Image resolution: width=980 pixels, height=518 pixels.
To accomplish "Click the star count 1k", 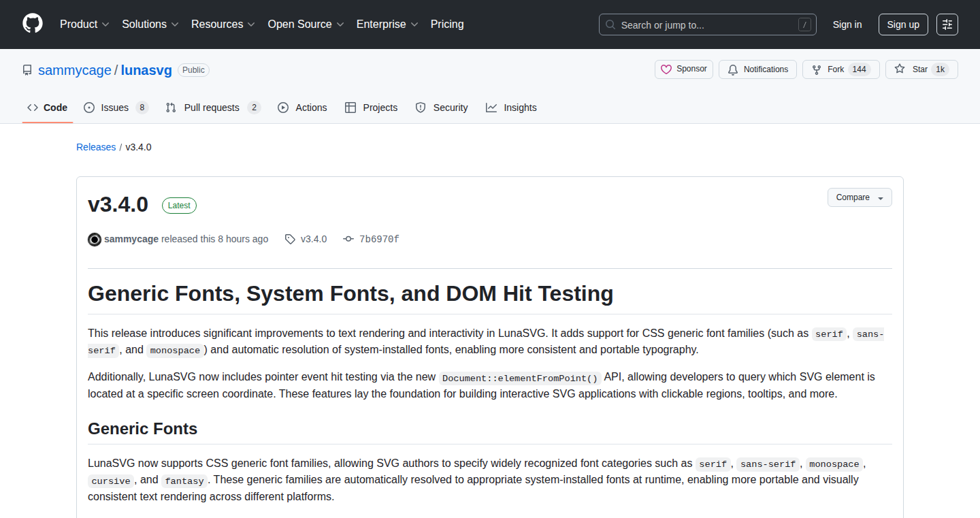I will pyautogui.click(x=940, y=69).
